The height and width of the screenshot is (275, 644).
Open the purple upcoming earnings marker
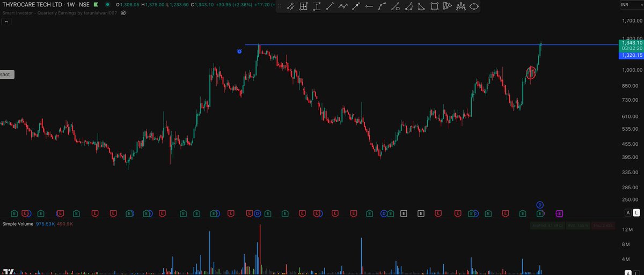point(559,213)
